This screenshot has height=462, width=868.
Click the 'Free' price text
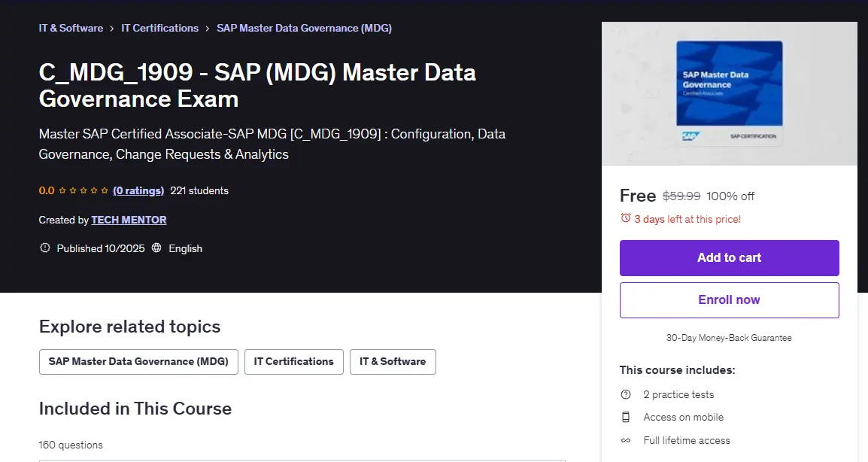[x=638, y=196]
